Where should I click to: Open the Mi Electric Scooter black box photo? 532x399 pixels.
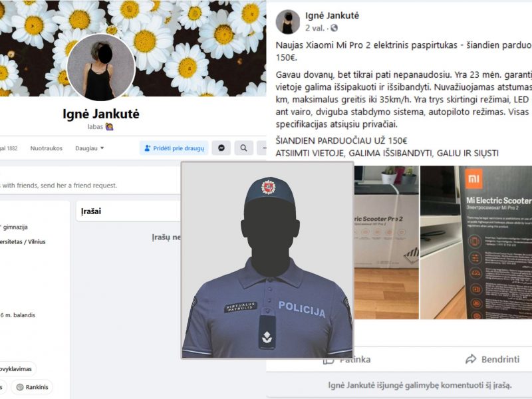(476, 242)
